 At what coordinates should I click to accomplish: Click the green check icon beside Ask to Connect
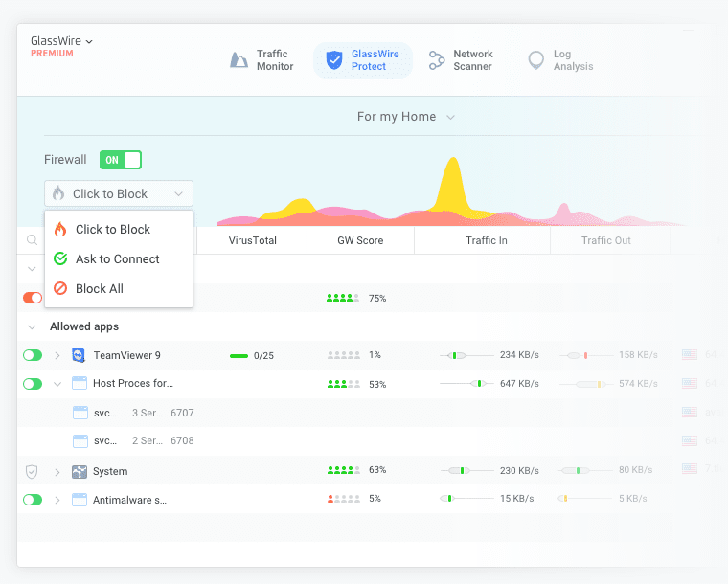click(60, 258)
